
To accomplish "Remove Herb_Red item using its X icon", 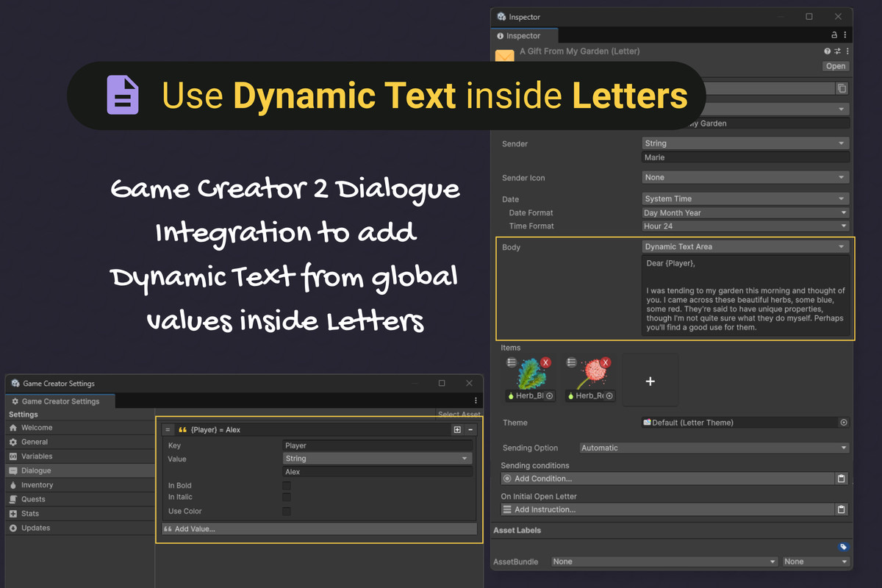I will point(606,362).
